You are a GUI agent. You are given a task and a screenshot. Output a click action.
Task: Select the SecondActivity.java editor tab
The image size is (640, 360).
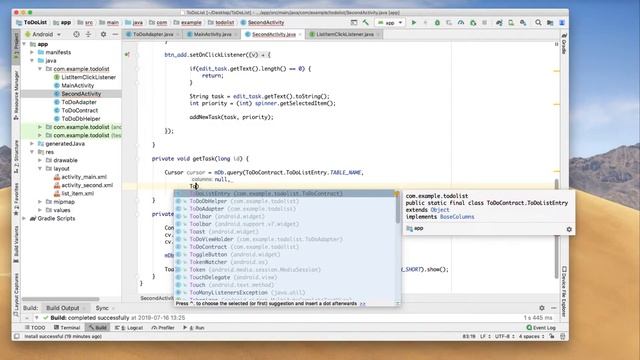point(273,34)
